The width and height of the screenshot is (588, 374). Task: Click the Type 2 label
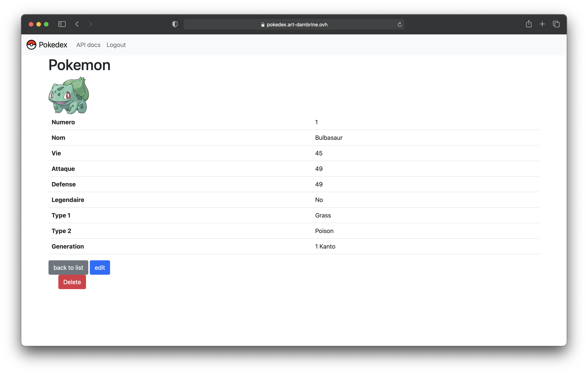(x=61, y=231)
